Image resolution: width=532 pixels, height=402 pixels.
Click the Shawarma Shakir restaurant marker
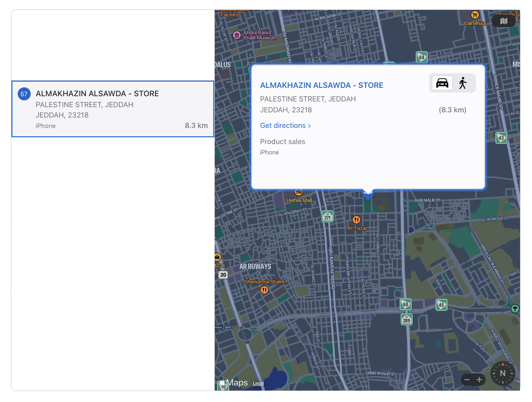(264, 290)
